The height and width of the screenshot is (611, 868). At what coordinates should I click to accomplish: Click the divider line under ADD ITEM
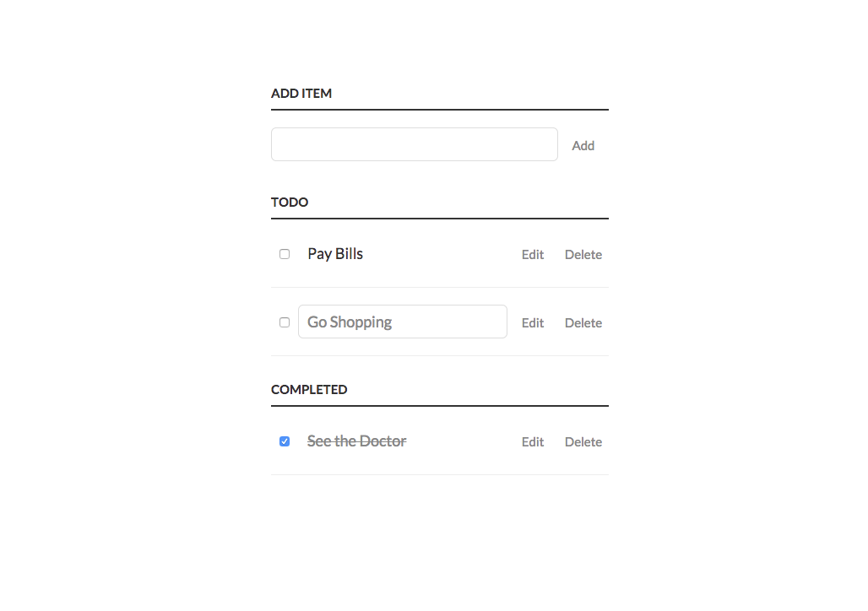tap(439, 110)
